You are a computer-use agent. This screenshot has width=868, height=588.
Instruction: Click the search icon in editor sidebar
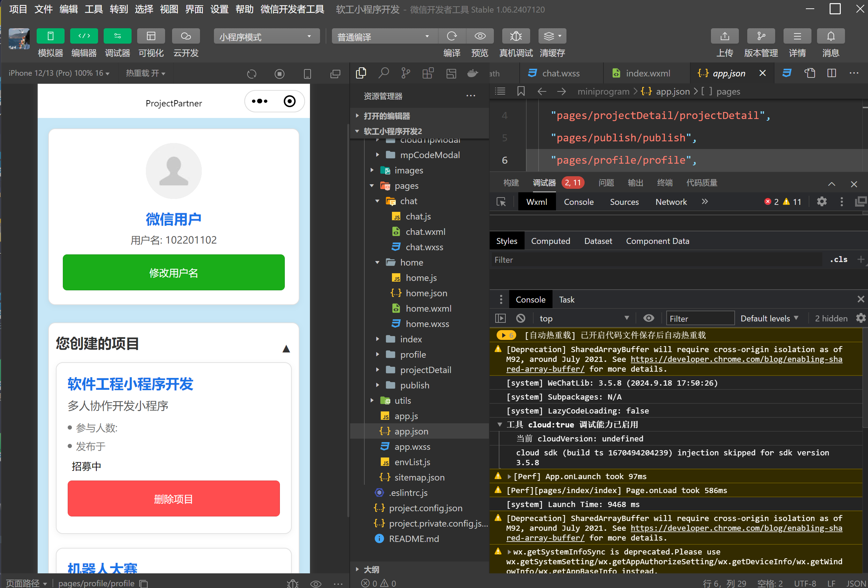click(x=383, y=73)
